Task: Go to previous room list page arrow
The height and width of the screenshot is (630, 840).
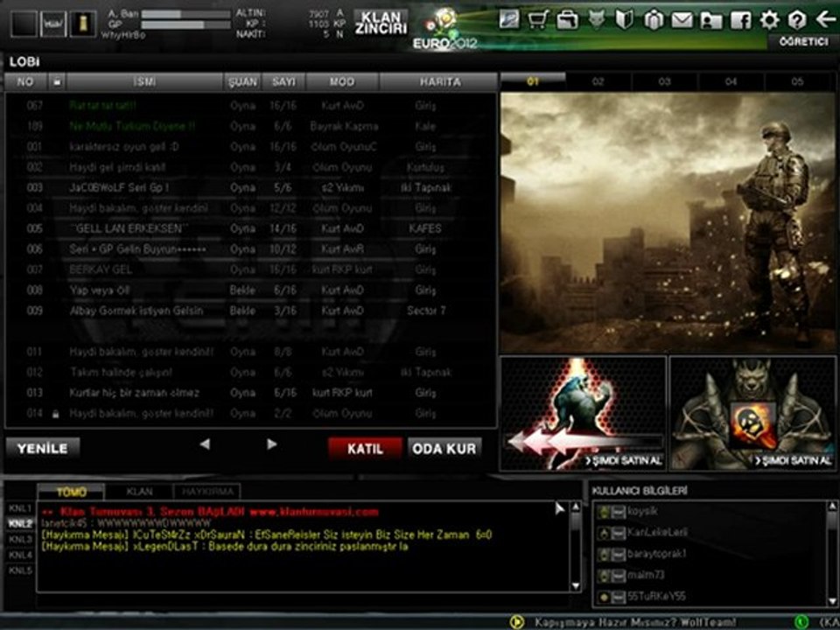Action: [205, 444]
